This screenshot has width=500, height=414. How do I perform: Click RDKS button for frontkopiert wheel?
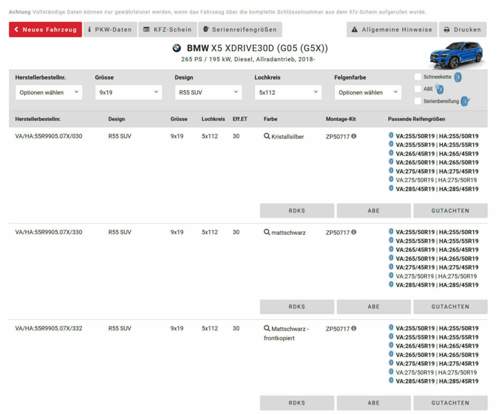coord(297,403)
